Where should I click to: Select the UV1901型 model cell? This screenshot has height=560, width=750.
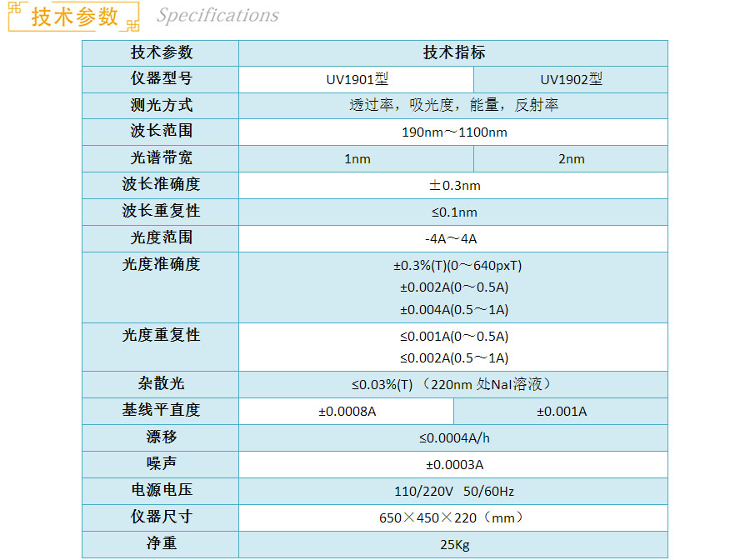pyautogui.click(x=357, y=79)
